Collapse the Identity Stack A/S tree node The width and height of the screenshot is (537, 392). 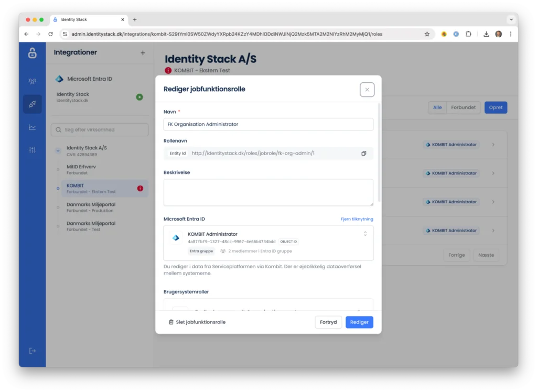pos(58,151)
